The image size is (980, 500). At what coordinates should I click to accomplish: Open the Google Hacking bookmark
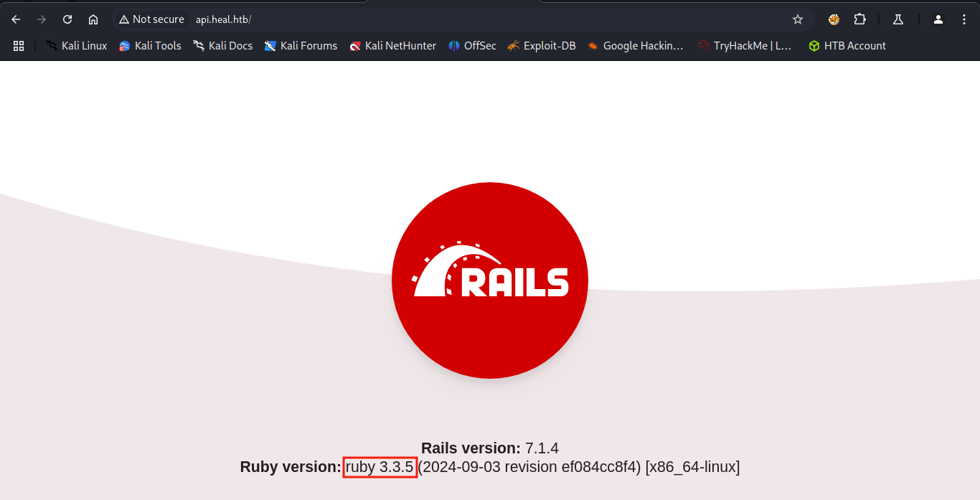coord(635,46)
